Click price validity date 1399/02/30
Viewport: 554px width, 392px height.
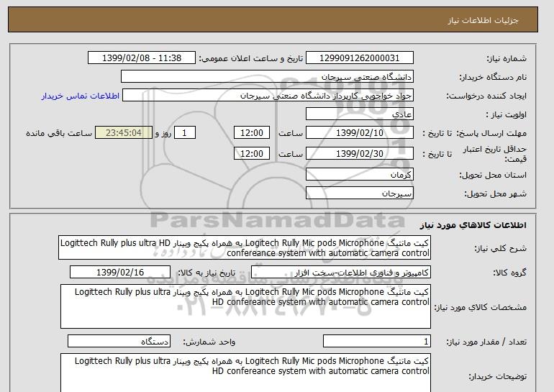pyautogui.click(x=359, y=154)
